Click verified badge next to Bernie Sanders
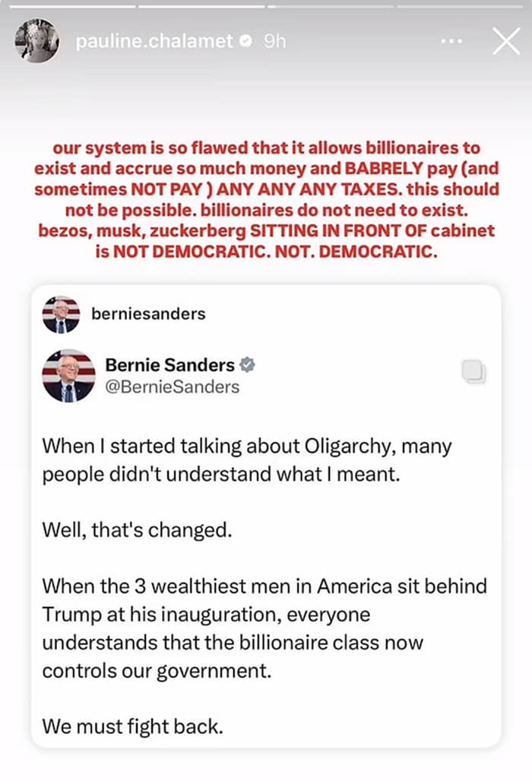Viewport: 532px width, 782px height. (x=247, y=365)
